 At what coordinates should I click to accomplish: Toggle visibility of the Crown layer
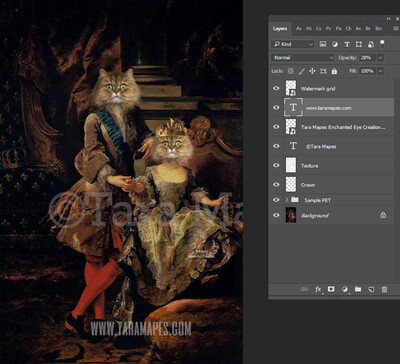(x=276, y=184)
